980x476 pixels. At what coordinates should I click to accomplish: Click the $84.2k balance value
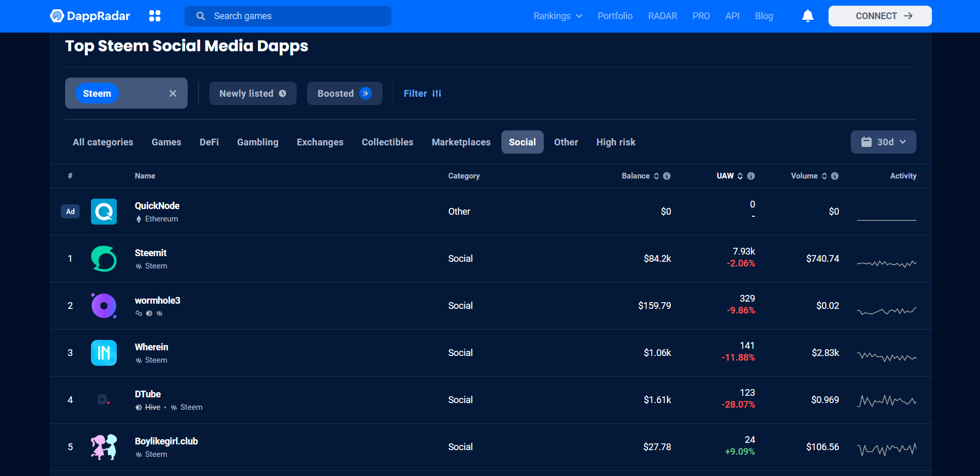[657, 259]
